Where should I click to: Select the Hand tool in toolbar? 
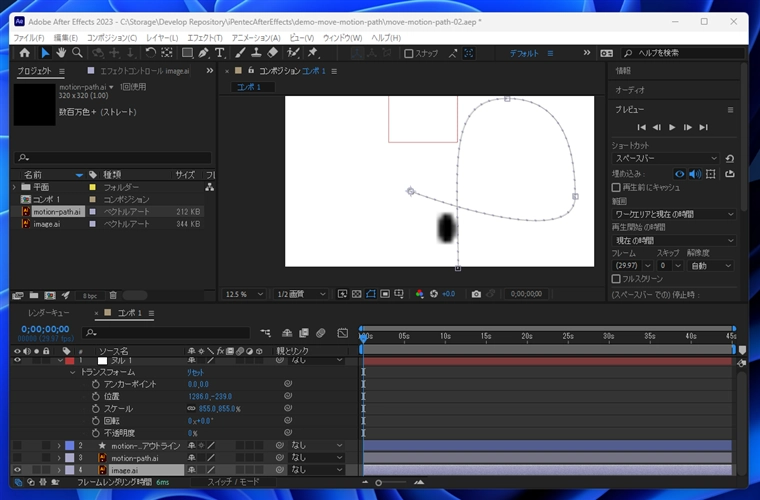pyautogui.click(x=61, y=53)
